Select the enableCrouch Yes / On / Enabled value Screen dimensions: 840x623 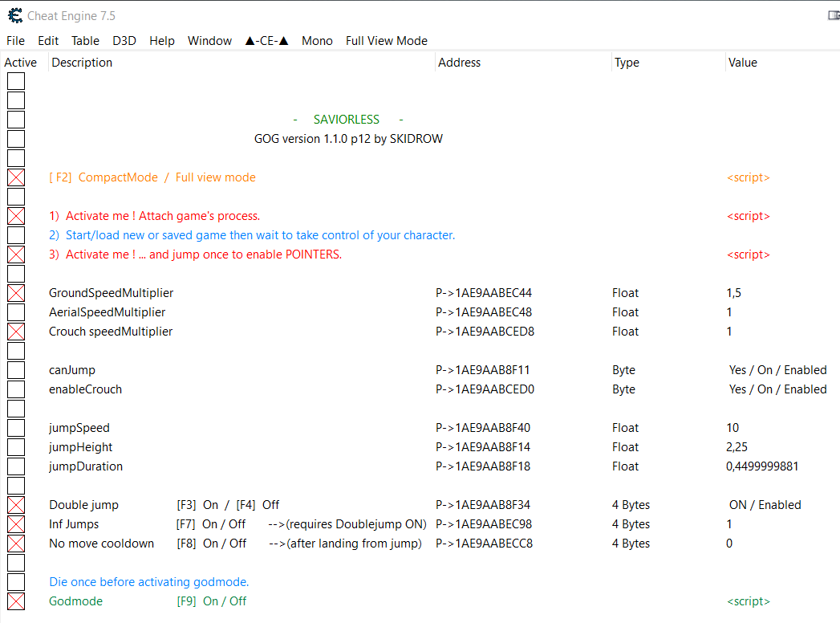coord(777,389)
